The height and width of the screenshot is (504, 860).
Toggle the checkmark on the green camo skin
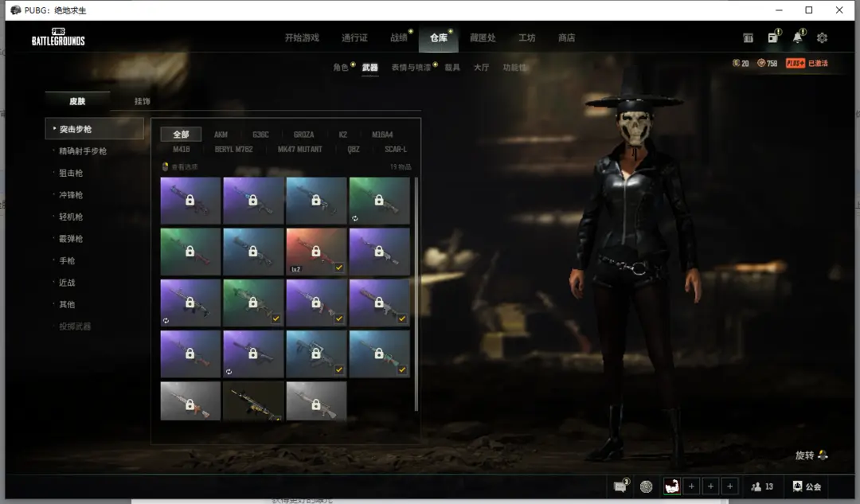click(x=276, y=318)
